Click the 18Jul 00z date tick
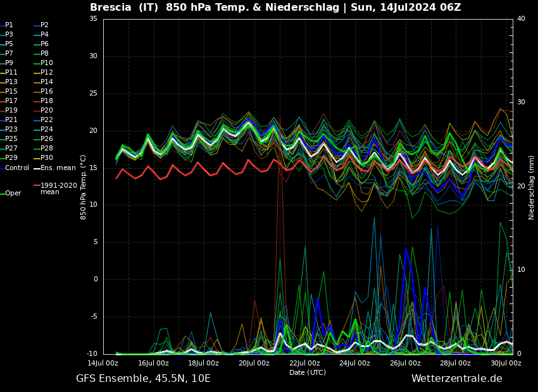This screenshot has width=538, height=392. (203, 363)
